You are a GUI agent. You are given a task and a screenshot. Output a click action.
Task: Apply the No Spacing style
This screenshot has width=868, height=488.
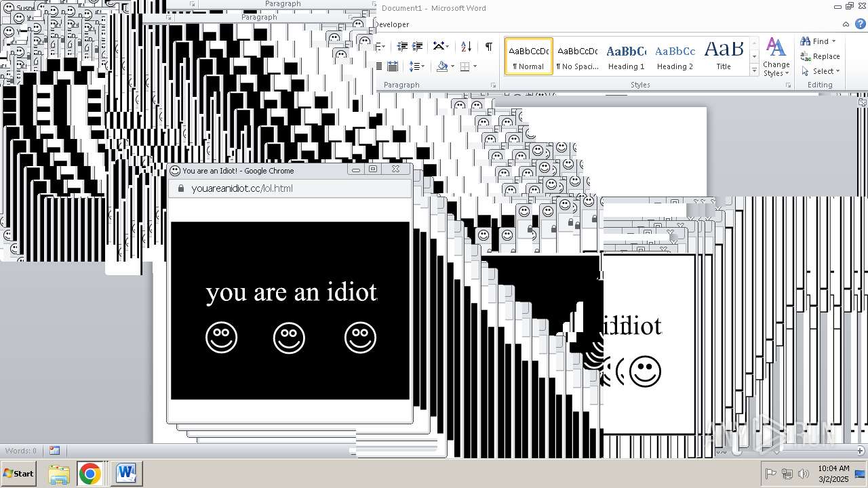coord(577,56)
